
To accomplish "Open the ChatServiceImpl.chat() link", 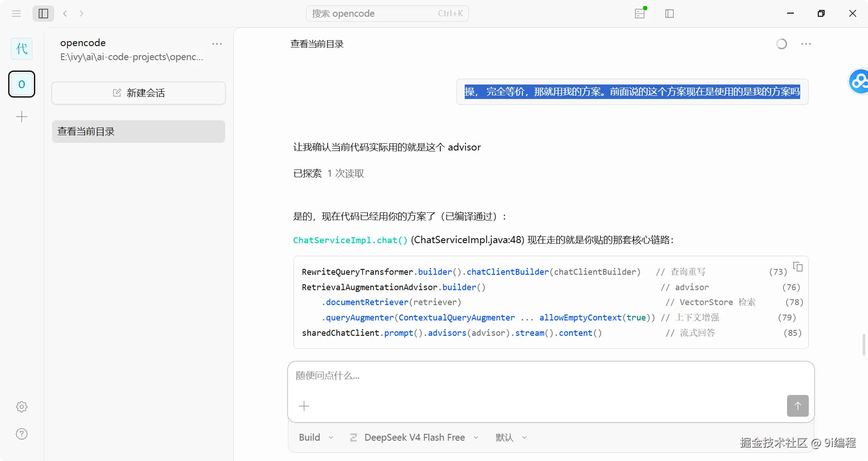I will [350, 240].
